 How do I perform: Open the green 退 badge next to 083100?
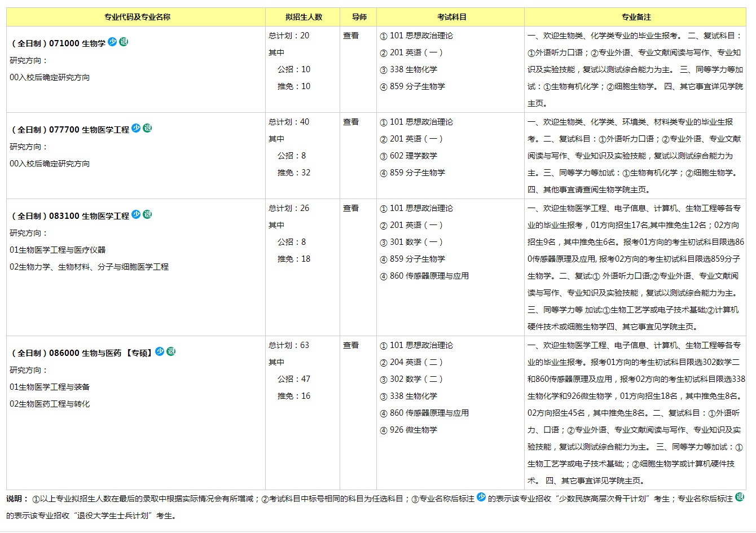147,214
